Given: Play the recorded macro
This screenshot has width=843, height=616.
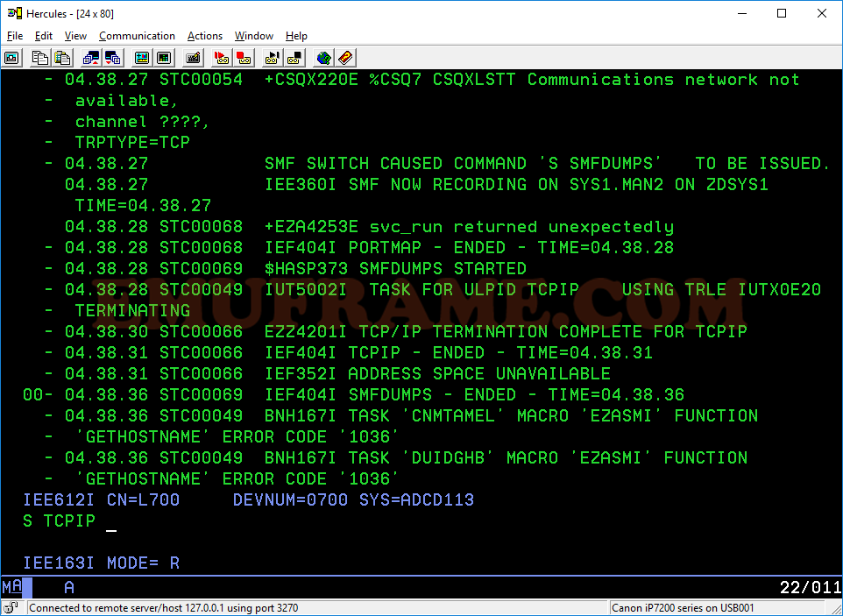Looking at the screenshot, I should [273, 58].
